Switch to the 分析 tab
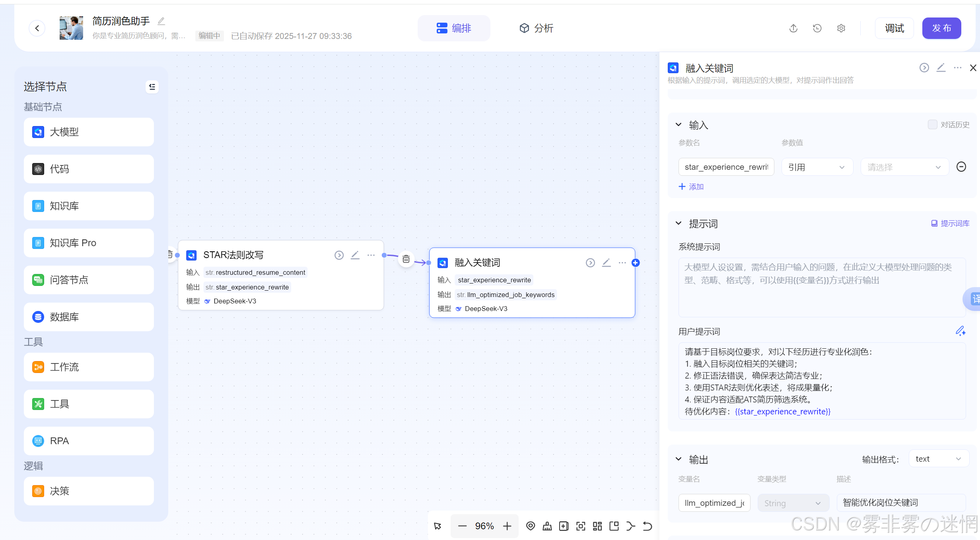This screenshot has width=980, height=540. [x=536, y=28]
